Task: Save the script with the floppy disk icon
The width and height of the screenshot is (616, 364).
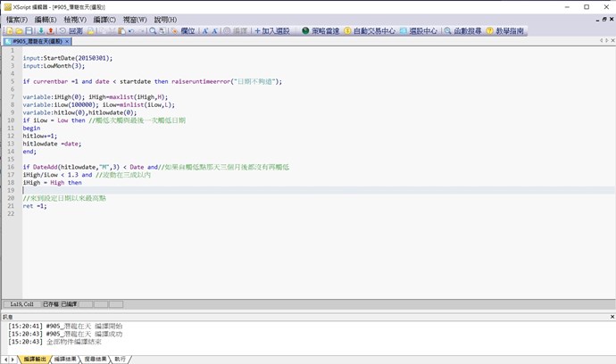Action: (x=29, y=30)
